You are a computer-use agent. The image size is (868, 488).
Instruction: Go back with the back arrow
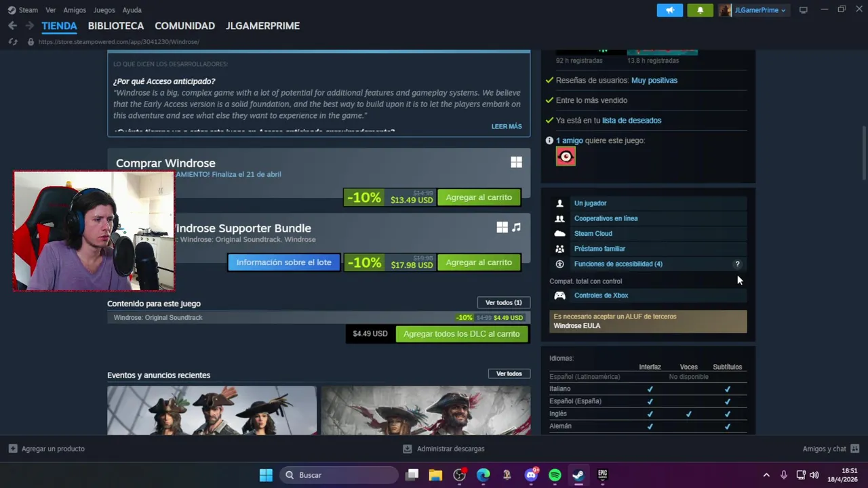pyautogui.click(x=12, y=26)
